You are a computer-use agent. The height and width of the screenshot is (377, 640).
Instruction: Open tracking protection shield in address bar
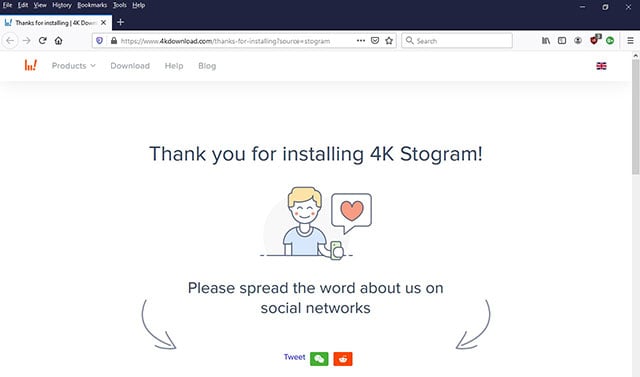pos(99,41)
